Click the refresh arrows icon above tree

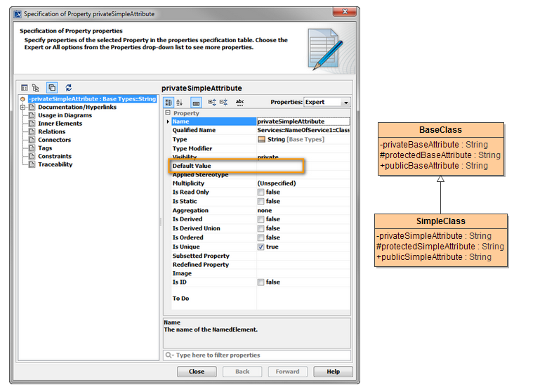tap(68, 88)
